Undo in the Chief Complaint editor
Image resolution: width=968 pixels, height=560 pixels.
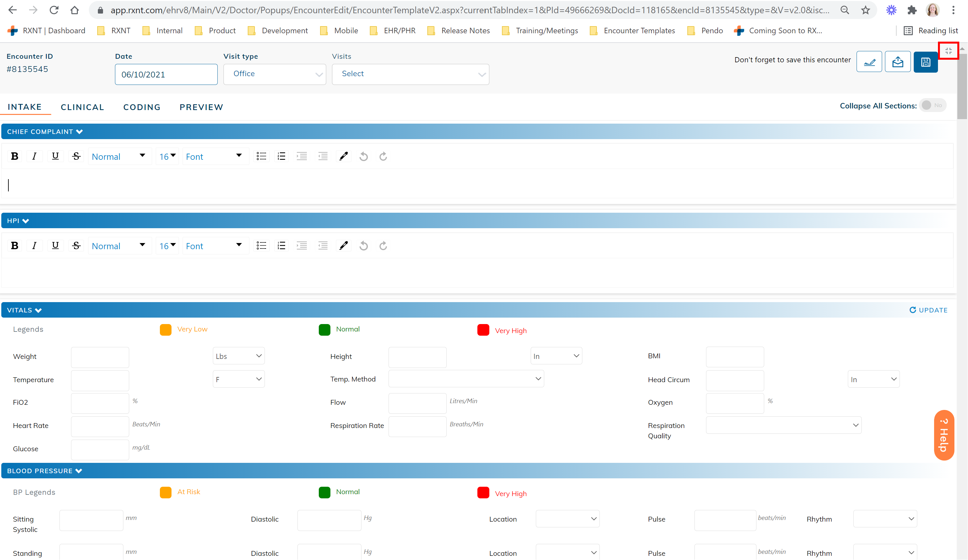364,156
